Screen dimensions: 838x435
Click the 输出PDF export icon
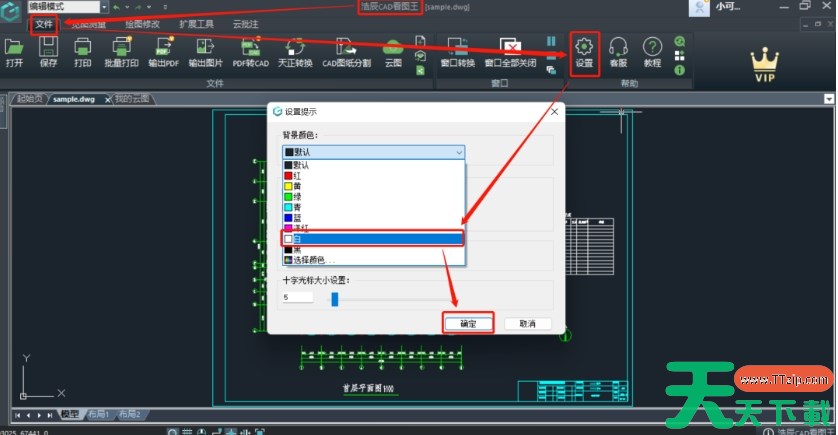click(x=163, y=48)
